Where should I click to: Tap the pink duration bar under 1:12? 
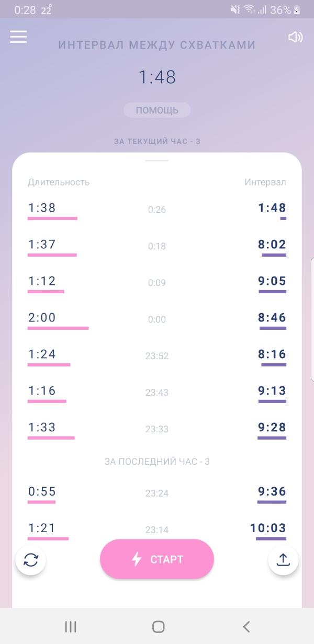(46, 292)
